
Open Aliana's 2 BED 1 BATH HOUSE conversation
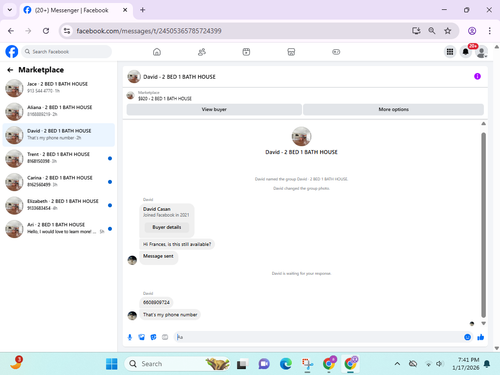pyautogui.click(x=59, y=111)
